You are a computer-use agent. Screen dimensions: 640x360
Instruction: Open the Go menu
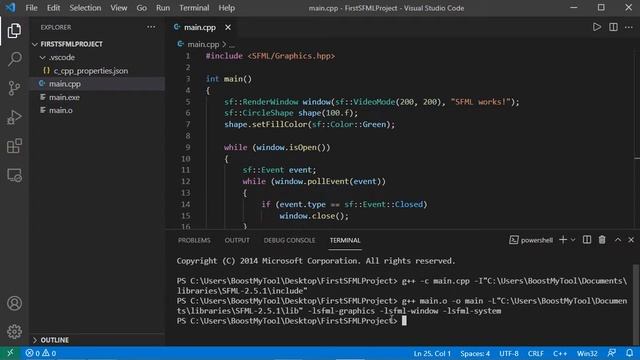point(142,8)
